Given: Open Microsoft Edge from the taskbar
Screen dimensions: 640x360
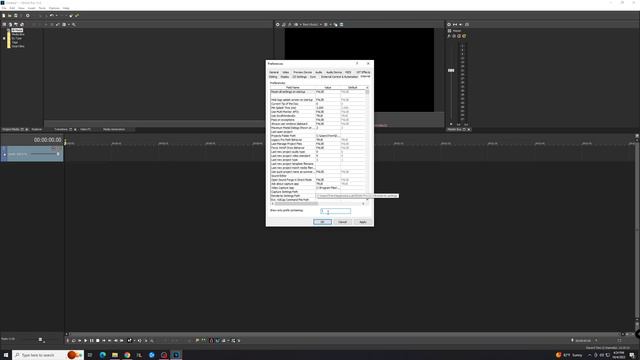Looking at the screenshot, I should point(102,355).
